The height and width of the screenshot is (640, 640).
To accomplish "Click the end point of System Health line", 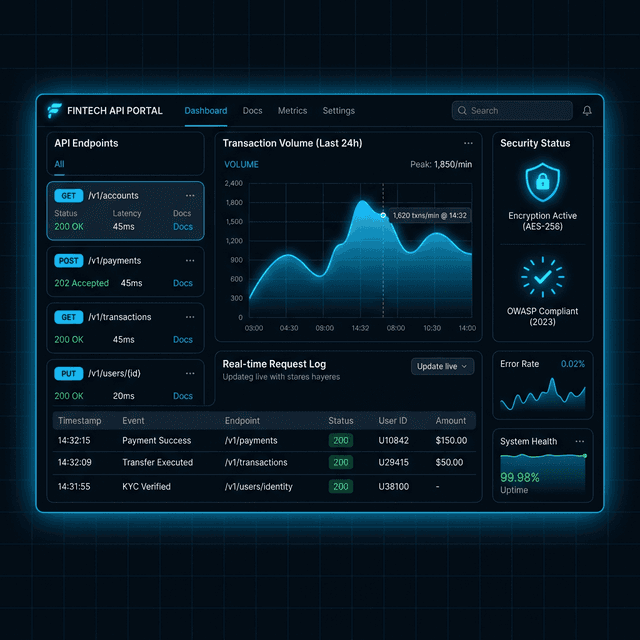I will click(585, 456).
